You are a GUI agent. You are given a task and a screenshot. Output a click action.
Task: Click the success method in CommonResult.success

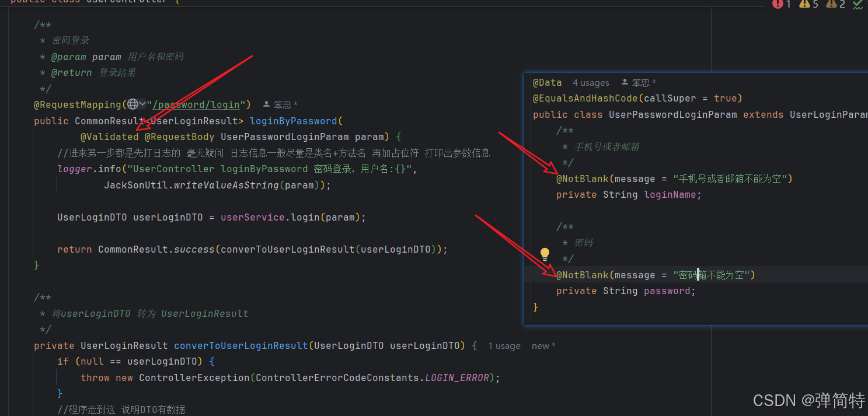(x=194, y=249)
